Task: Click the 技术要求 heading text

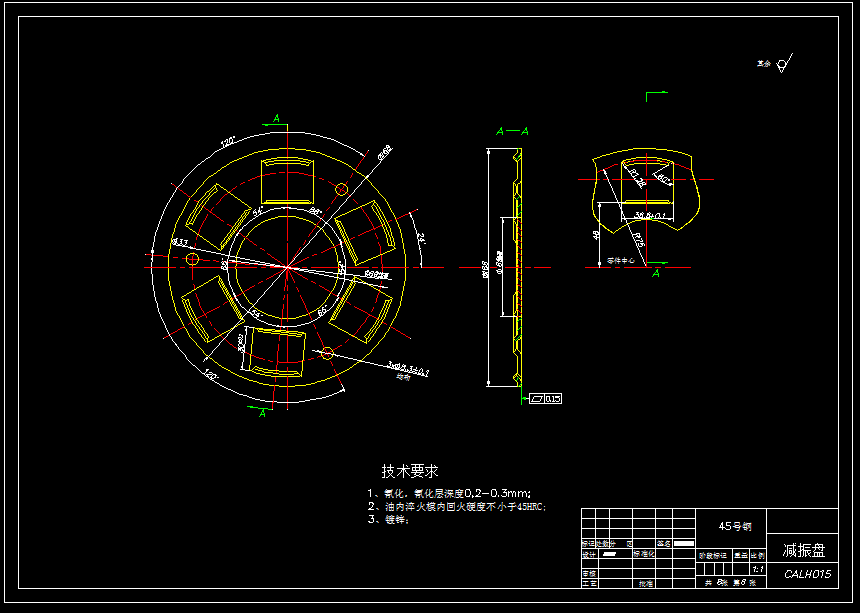Action: [x=410, y=471]
